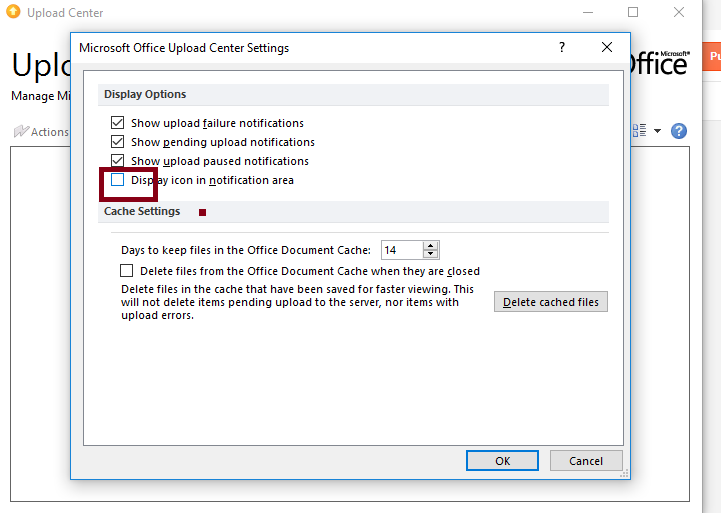This screenshot has width=721, height=513.
Task: Increase days to keep files spinner
Action: coord(430,246)
